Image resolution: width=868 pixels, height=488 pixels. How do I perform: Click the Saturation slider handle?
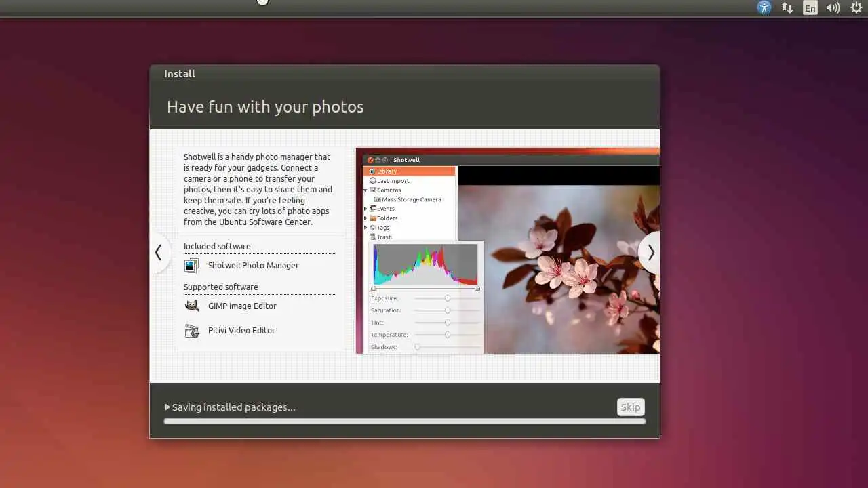click(447, 310)
